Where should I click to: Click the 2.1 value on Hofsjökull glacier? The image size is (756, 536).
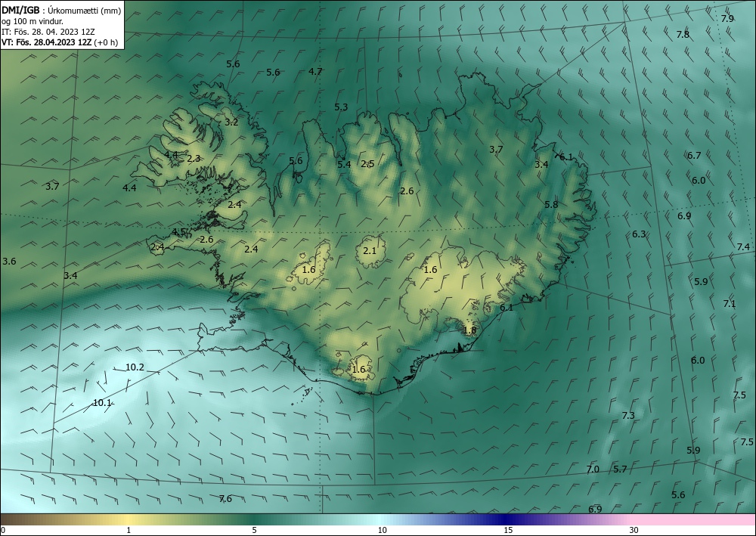[370, 251]
